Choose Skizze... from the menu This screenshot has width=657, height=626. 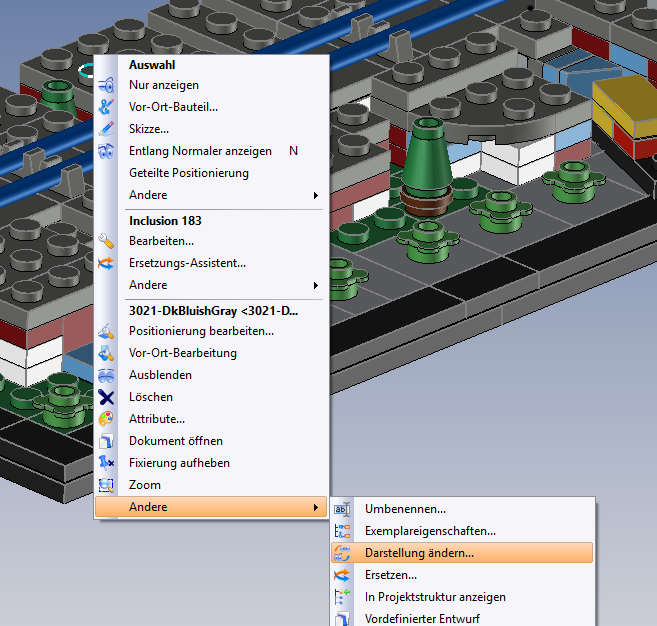tap(211, 129)
